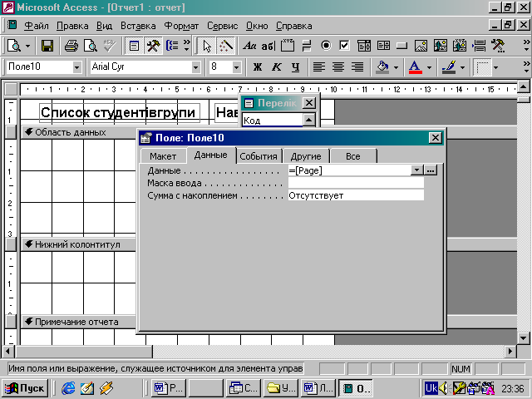
Task: Print the report using printer icon
Action: (x=71, y=46)
